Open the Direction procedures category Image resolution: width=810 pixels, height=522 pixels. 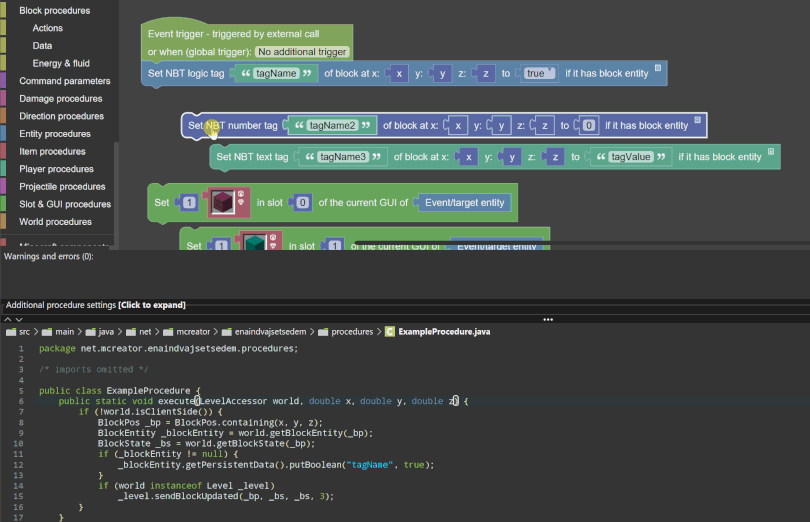tap(61, 116)
